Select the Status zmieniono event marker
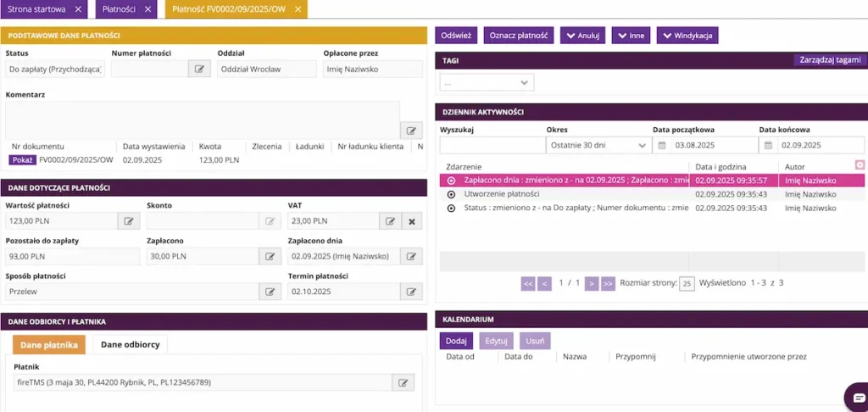868x412 pixels. tap(451, 209)
